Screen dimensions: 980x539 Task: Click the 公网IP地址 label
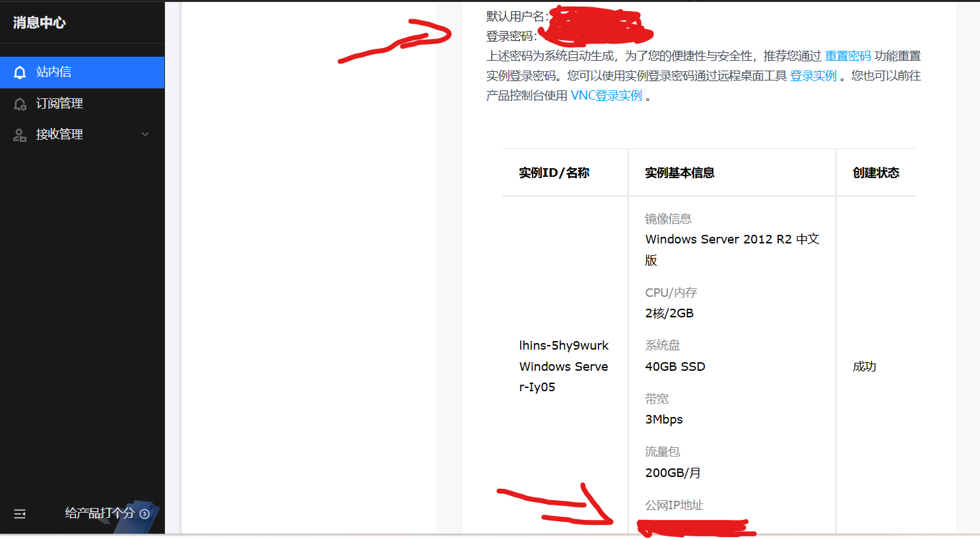(x=674, y=505)
